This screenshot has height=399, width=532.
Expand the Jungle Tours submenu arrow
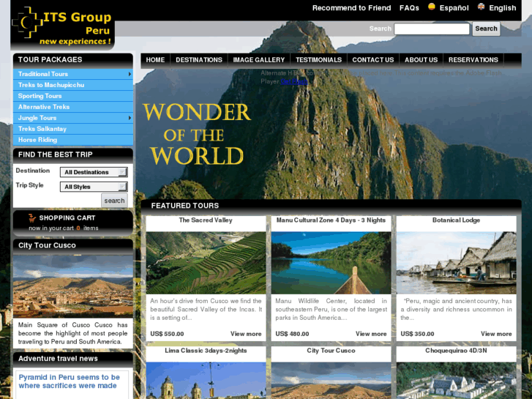tap(130, 118)
